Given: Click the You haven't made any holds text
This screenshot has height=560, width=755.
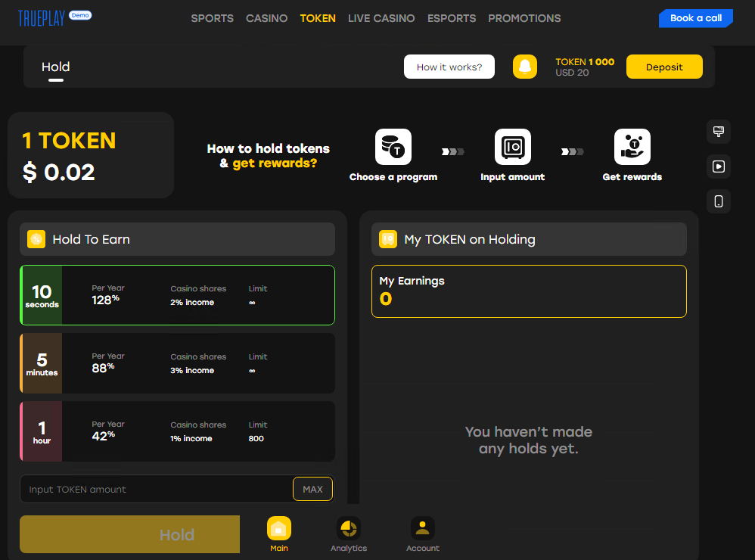Looking at the screenshot, I should [x=529, y=440].
